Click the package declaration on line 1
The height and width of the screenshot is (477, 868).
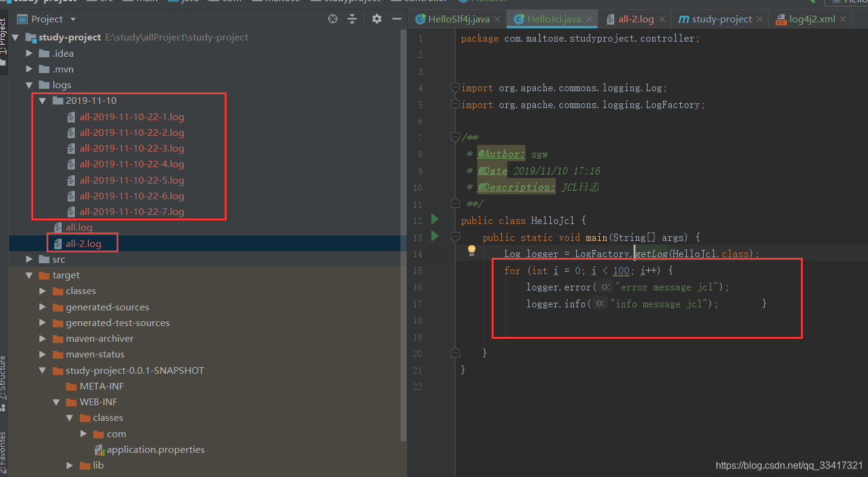[580, 38]
